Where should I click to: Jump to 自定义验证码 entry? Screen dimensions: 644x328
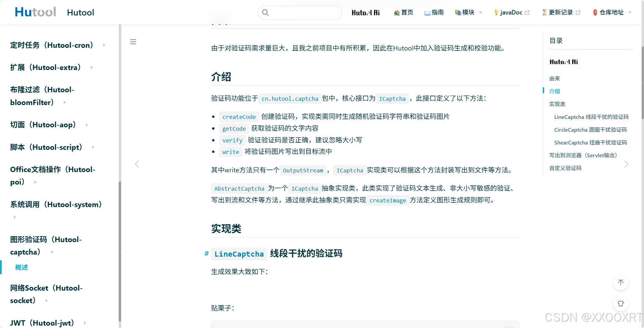point(565,168)
